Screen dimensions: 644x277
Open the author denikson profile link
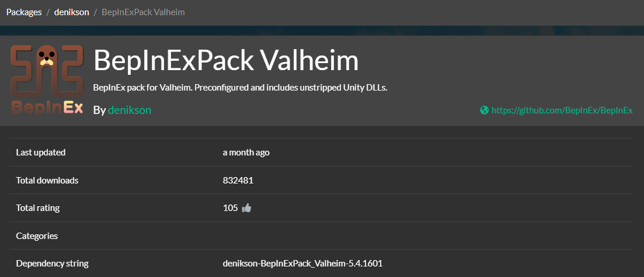pyautogui.click(x=129, y=110)
